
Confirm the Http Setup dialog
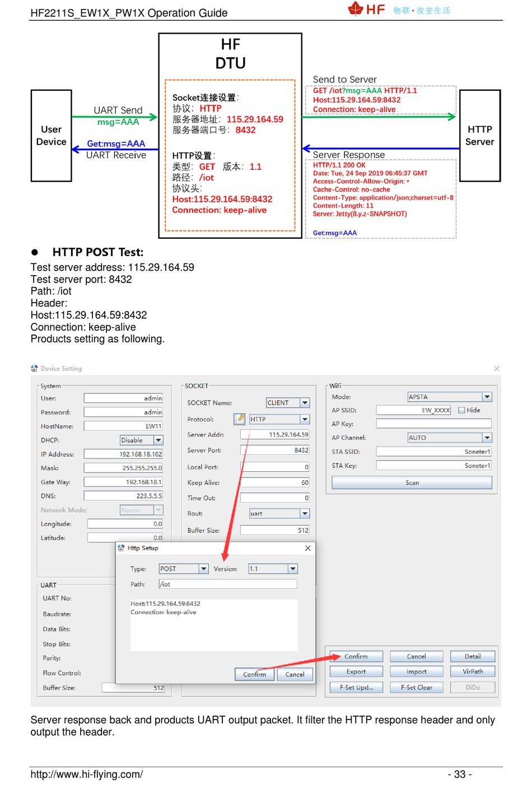[255, 674]
